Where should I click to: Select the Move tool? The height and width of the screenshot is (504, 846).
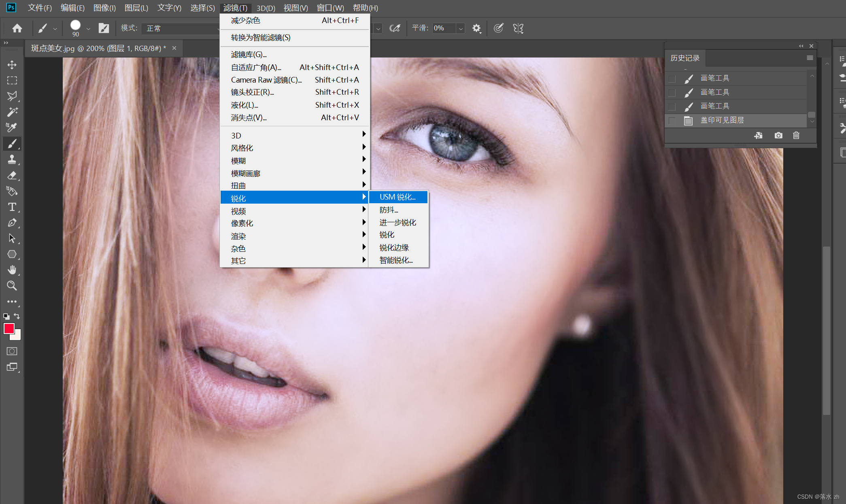click(x=12, y=65)
